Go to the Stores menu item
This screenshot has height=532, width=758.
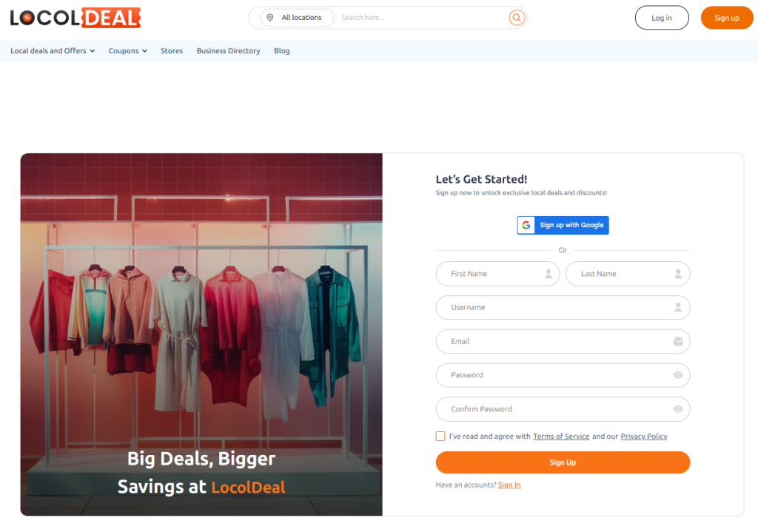[172, 51]
